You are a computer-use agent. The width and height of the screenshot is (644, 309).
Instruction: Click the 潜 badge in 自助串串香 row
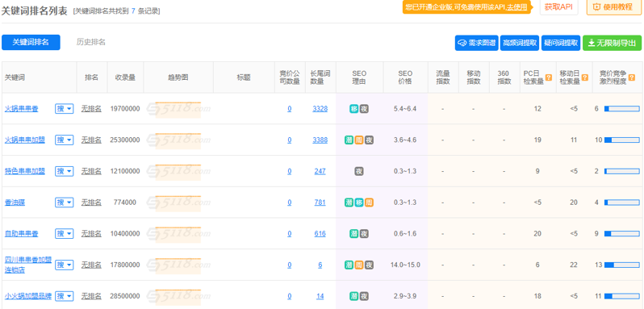point(354,233)
